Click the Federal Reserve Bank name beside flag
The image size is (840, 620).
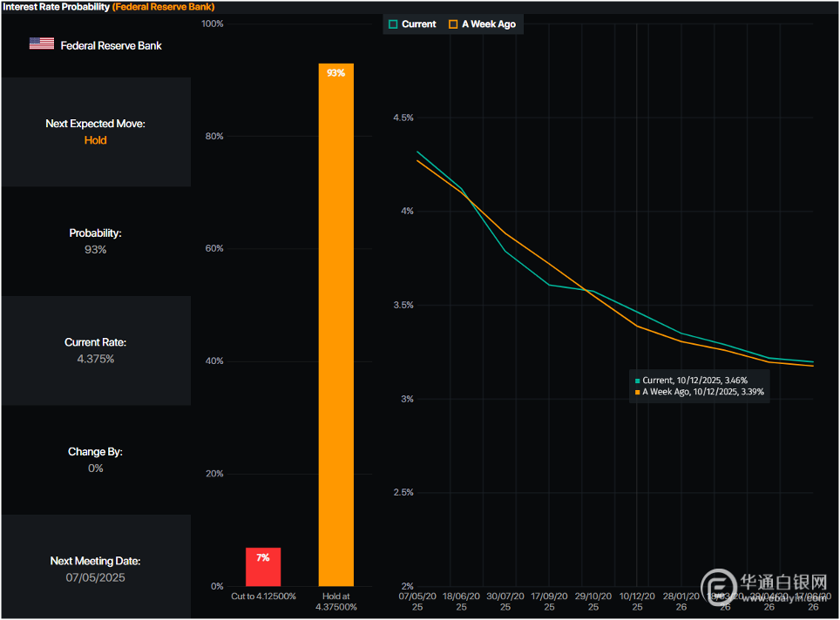click(x=111, y=45)
